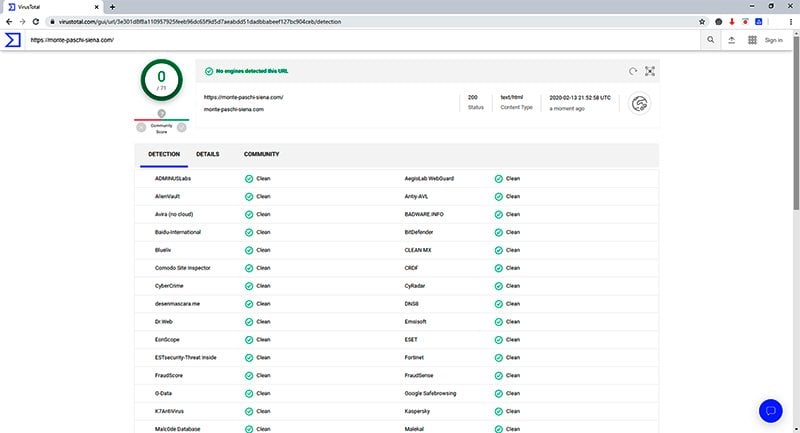Click the browser back arrow
This screenshot has height=433, width=800.
9,21
